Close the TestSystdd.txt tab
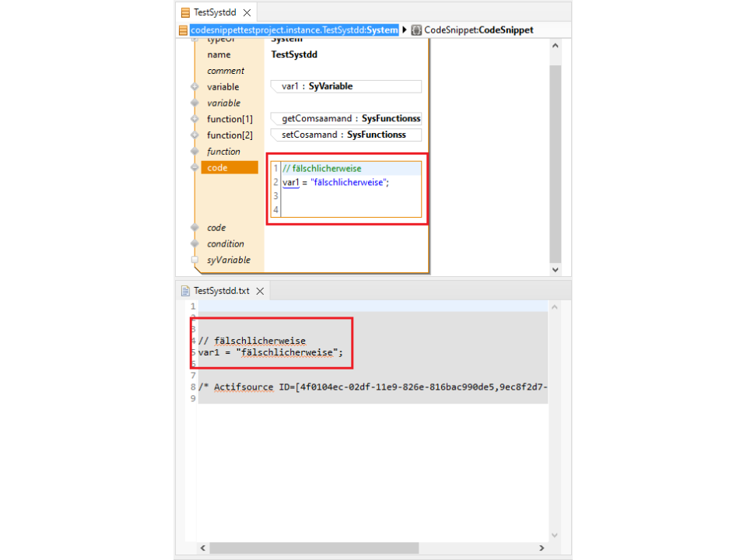 [x=260, y=291]
